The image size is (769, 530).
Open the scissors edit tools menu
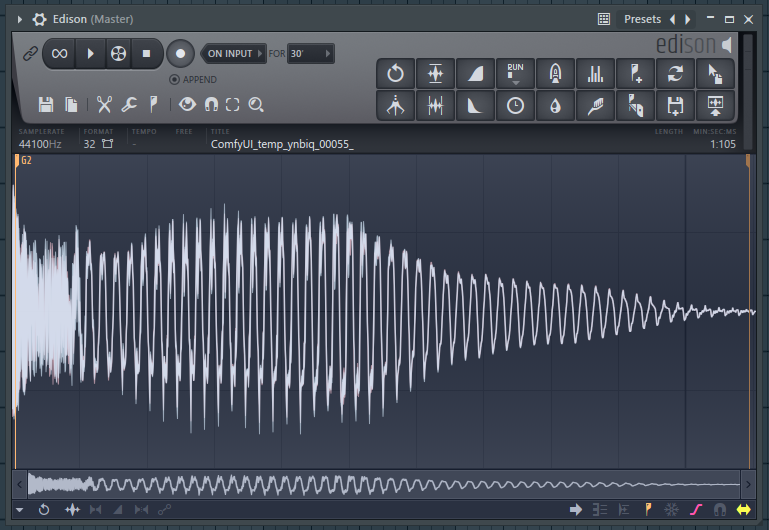[103, 104]
